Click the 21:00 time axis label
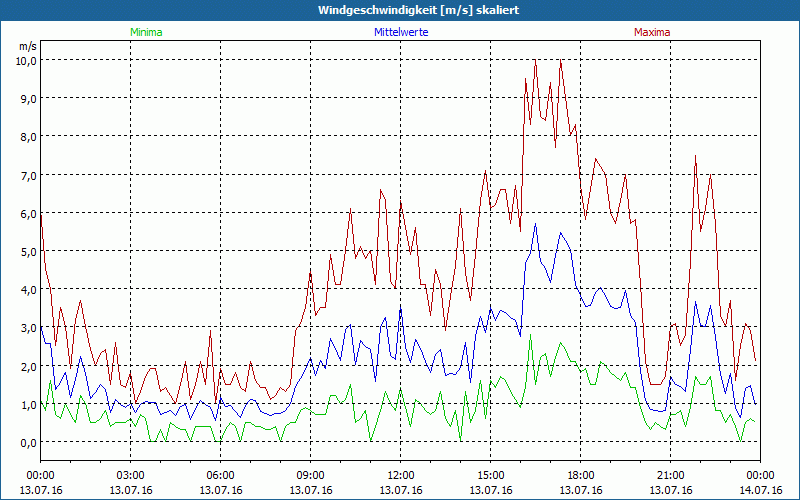Image resolution: width=800 pixels, height=500 pixels. coord(671,475)
